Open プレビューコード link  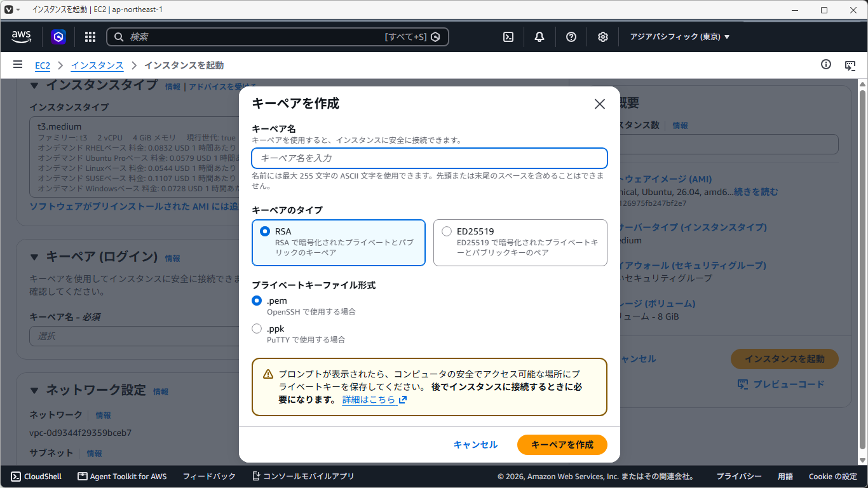781,384
